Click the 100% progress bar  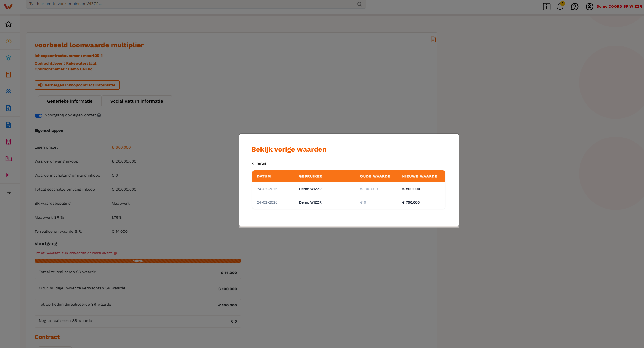click(x=138, y=261)
